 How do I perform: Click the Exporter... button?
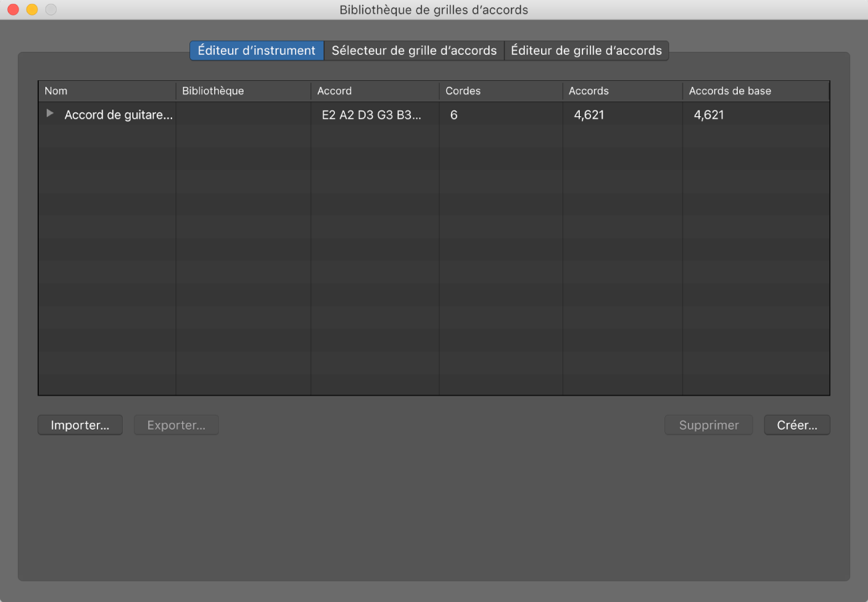tap(176, 425)
